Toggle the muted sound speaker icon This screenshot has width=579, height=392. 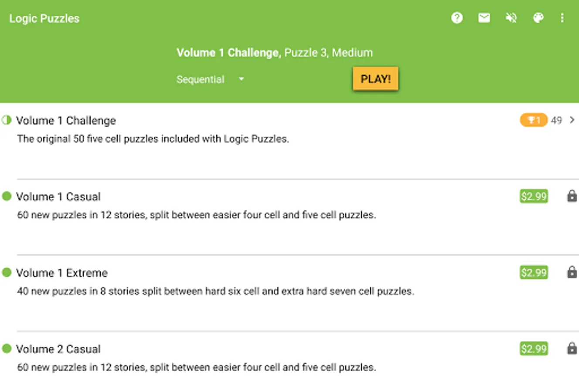pos(511,18)
